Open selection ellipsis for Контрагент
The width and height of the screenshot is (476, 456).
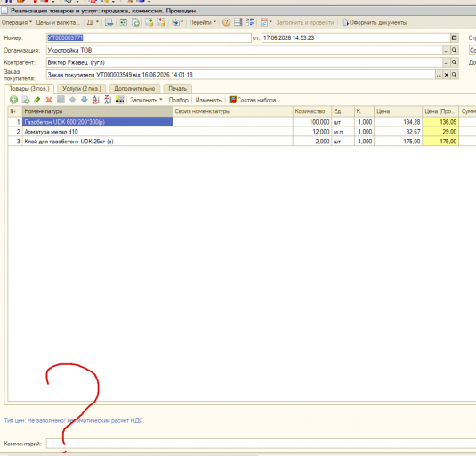pyautogui.click(x=447, y=62)
